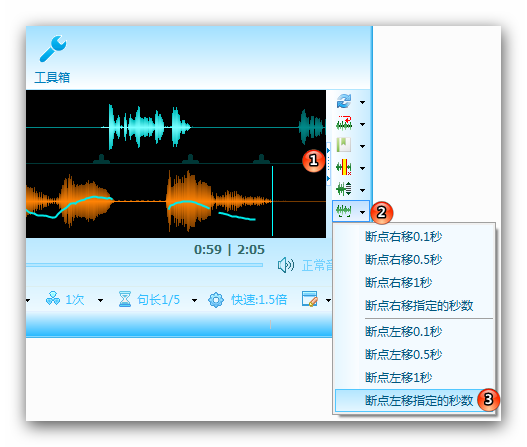Open dropdown beside the window edit icon
The width and height of the screenshot is (527, 447).
pyautogui.click(x=328, y=300)
